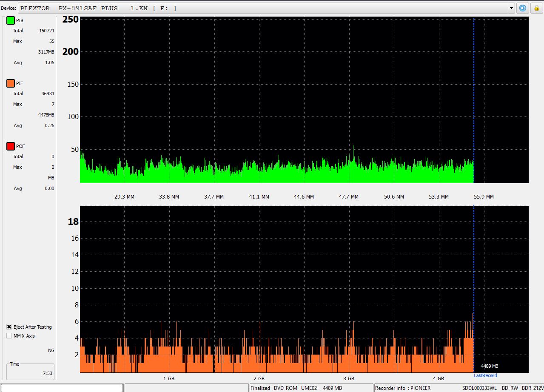Click the PLEXTOR PX-891SAF device field

[264, 8]
